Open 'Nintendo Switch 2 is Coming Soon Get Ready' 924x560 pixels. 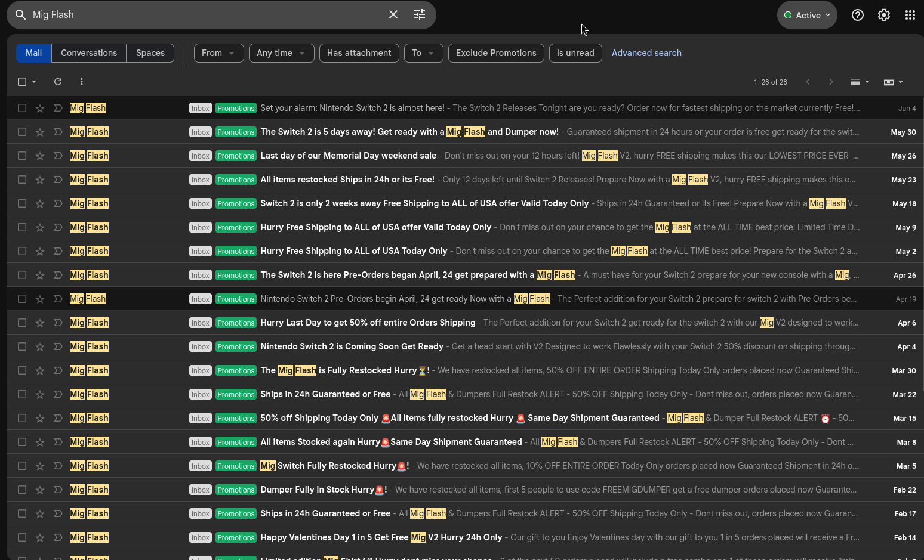pyautogui.click(x=465, y=346)
